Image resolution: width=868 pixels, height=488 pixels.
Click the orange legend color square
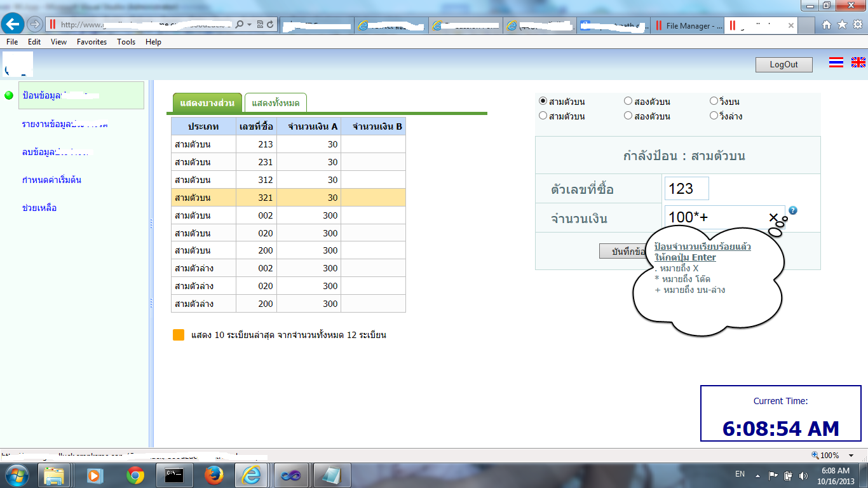click(179, 335)
